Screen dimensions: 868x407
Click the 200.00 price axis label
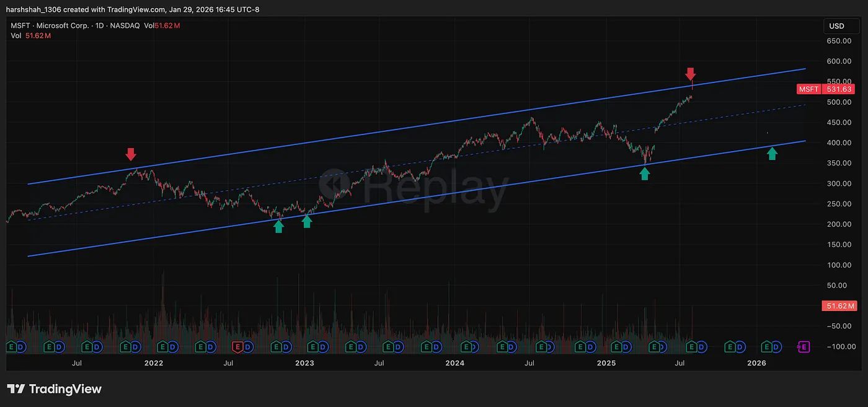[x=838, y=224]
